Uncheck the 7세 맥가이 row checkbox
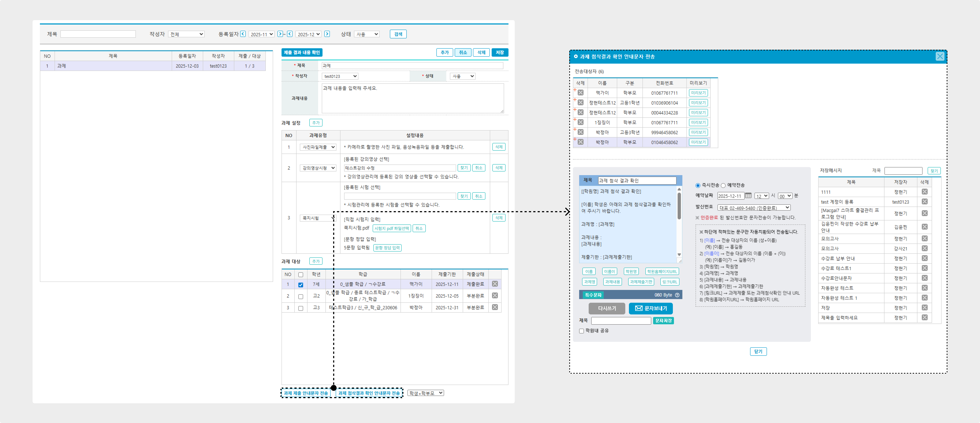980x423 pixels. 301,285
